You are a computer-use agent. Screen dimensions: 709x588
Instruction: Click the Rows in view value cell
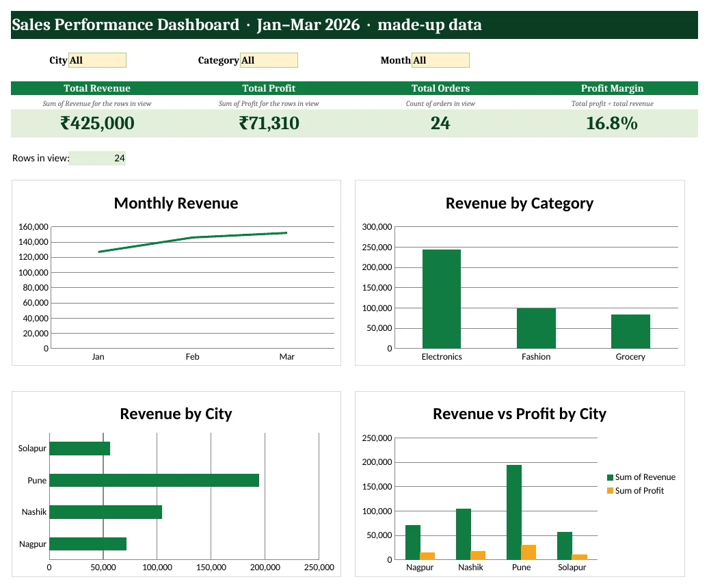coord(97,158)
